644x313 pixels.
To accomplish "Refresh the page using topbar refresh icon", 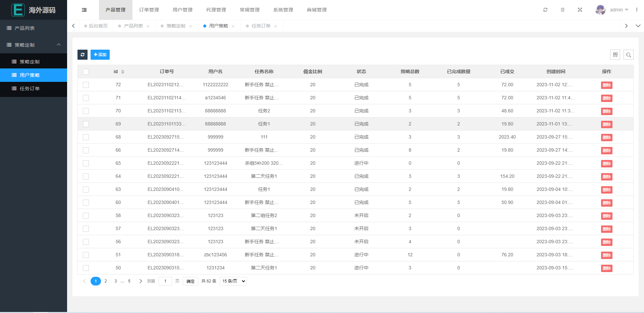I will pos(545,10).
